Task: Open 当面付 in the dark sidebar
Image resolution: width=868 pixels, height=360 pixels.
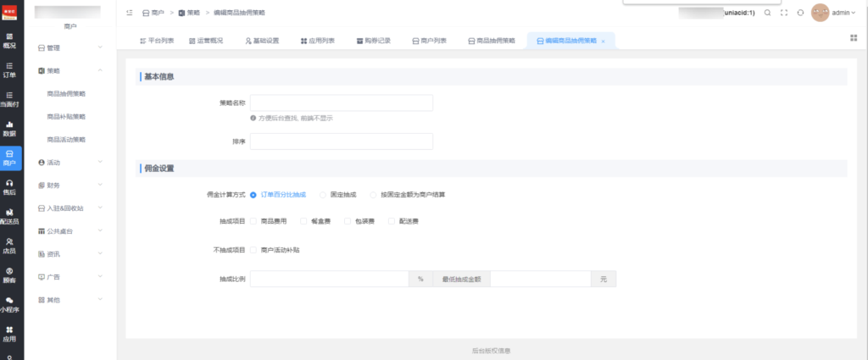Action: 9,100
